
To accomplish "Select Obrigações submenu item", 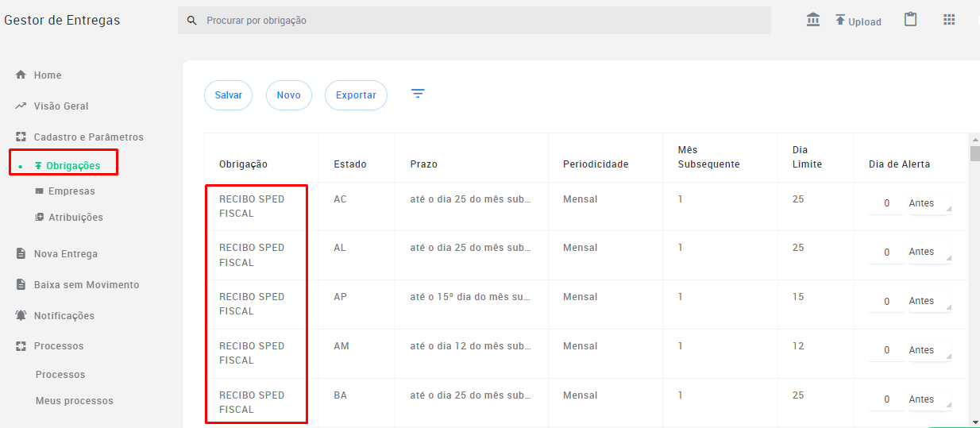I will click(x=73, y=166).
